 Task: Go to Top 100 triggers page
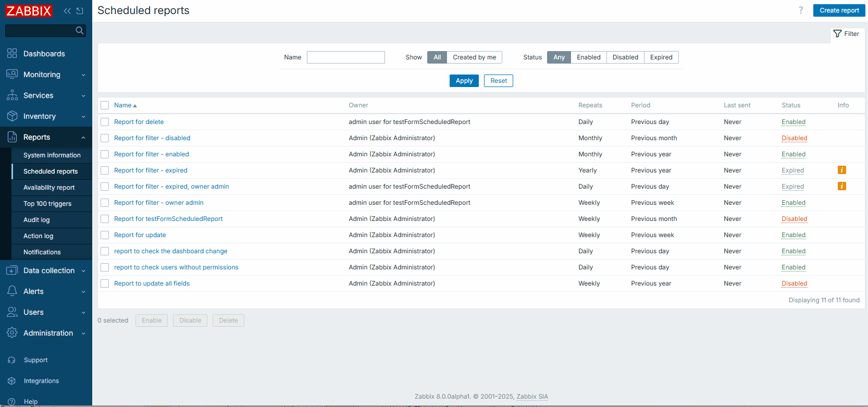[47, 204]
